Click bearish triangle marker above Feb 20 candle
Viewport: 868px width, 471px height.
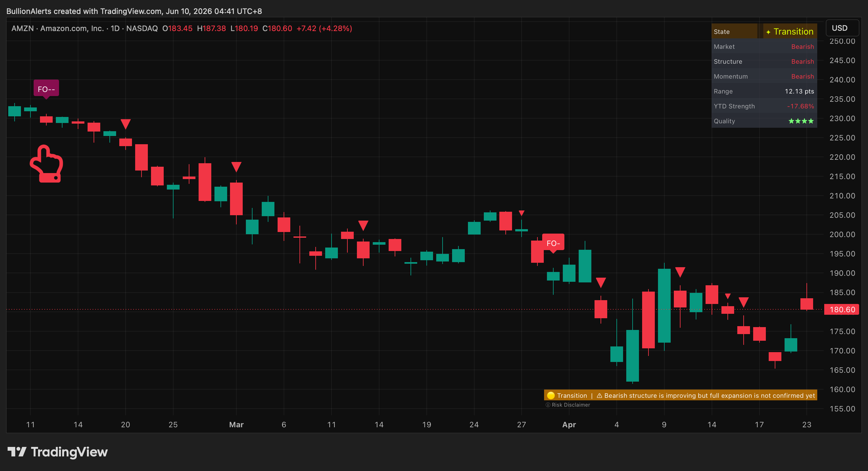pyautogui.click(x=126, y=124)
